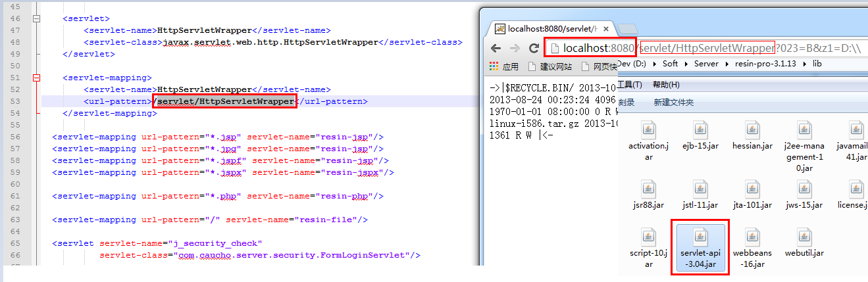Reload the localhost page
868x282 pixels.
(534, 48)
